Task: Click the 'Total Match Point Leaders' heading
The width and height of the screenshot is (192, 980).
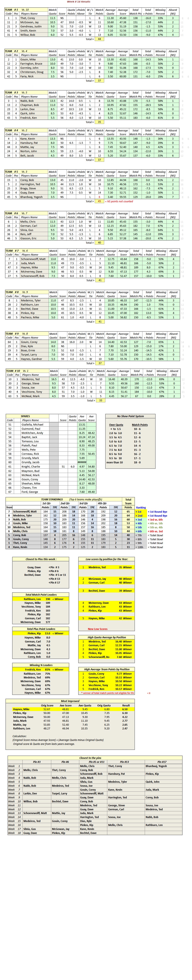Action: pyautogui.click(x=41, y=594)
